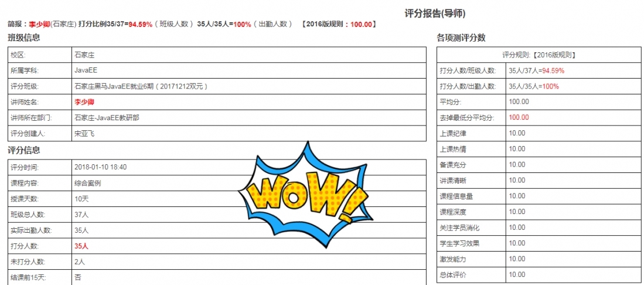Click the WOW comic sticker image
The image size is (644, 285).
(305, 195)
